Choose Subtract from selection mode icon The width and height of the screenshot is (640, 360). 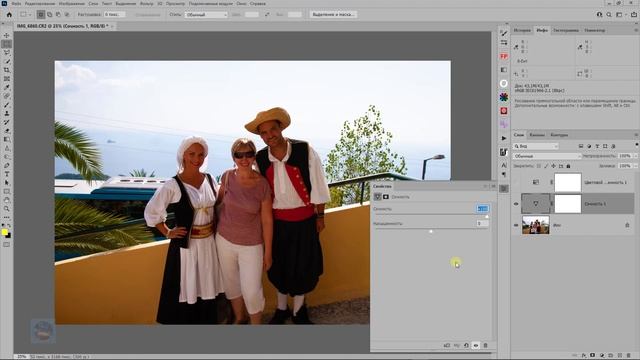point(58,14)
